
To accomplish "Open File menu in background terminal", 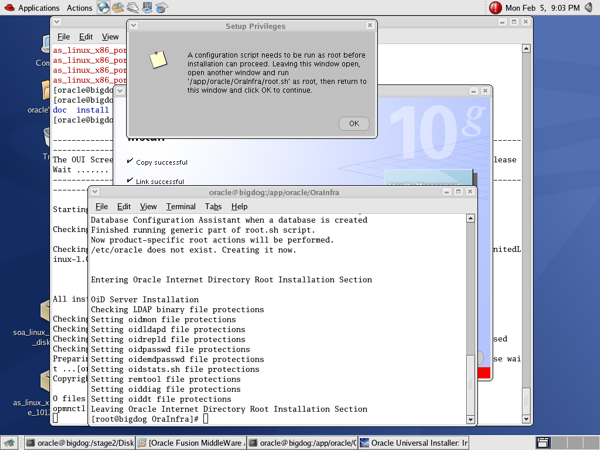I will tap(64, 37).
